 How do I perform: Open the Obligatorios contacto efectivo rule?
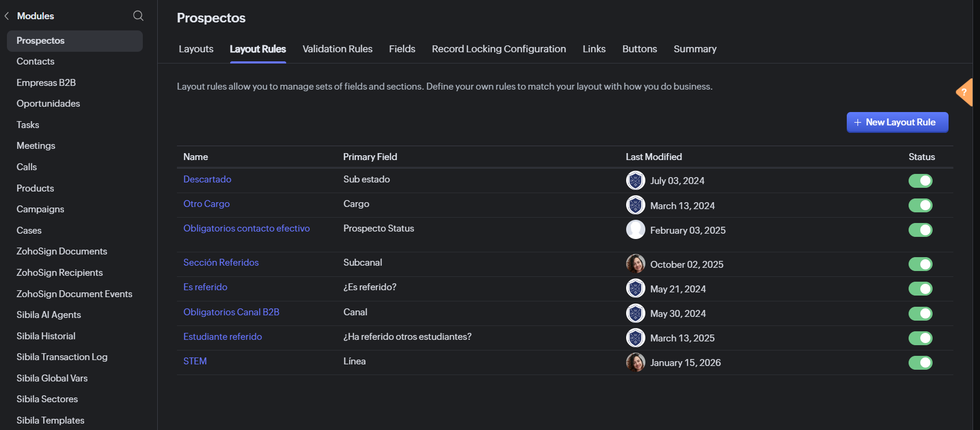coord(246,228)
